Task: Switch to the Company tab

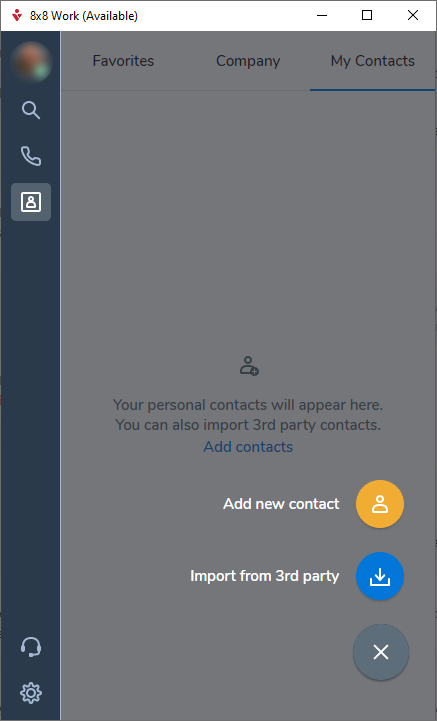Action: (x=248, y=61)
